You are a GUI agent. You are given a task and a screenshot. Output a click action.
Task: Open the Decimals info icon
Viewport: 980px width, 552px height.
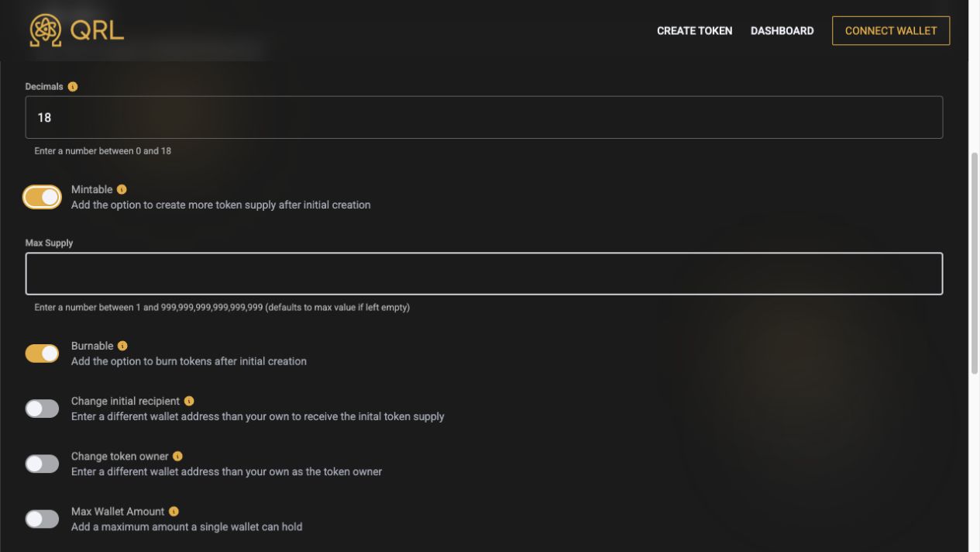(73, 87)
